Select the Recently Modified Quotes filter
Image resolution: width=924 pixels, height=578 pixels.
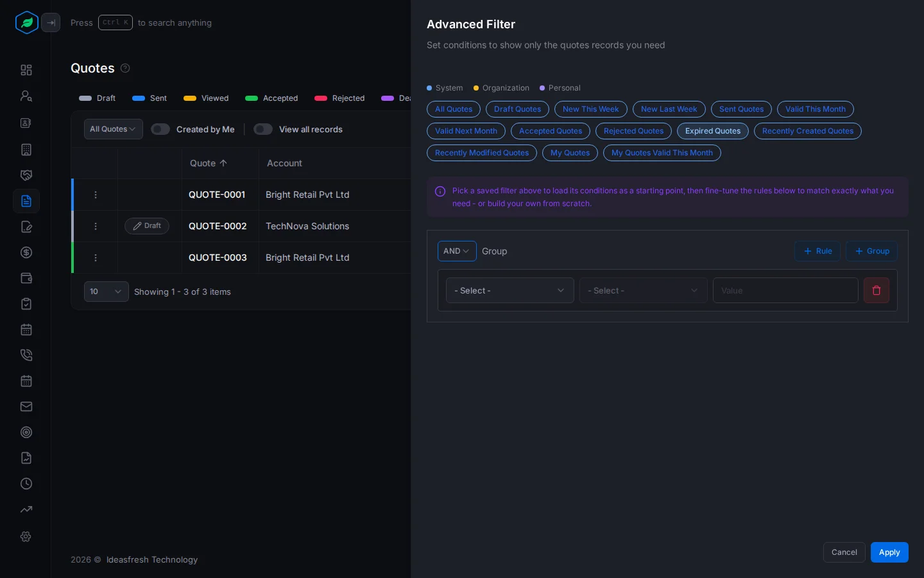coord(482,153)
